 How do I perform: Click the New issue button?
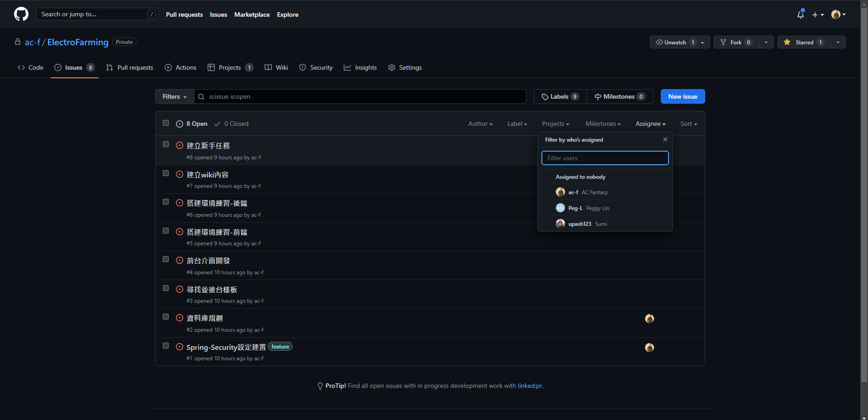tap(683, 96)
